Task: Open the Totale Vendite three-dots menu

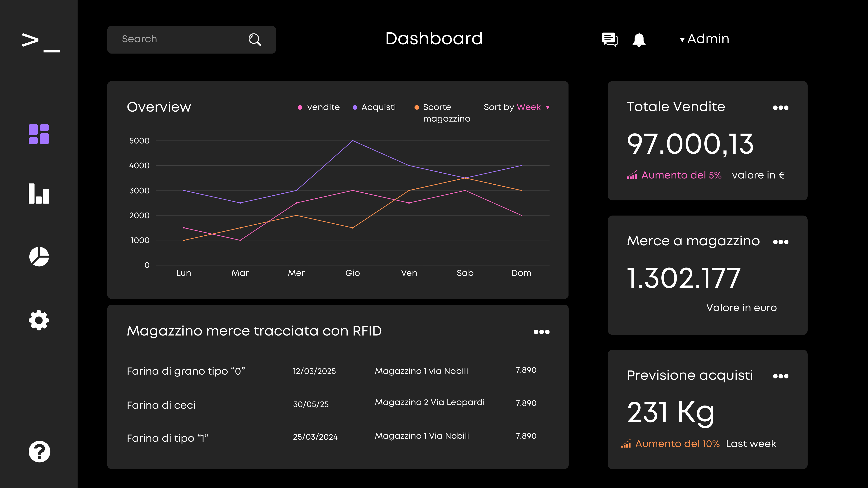Action: coord(780,108)
